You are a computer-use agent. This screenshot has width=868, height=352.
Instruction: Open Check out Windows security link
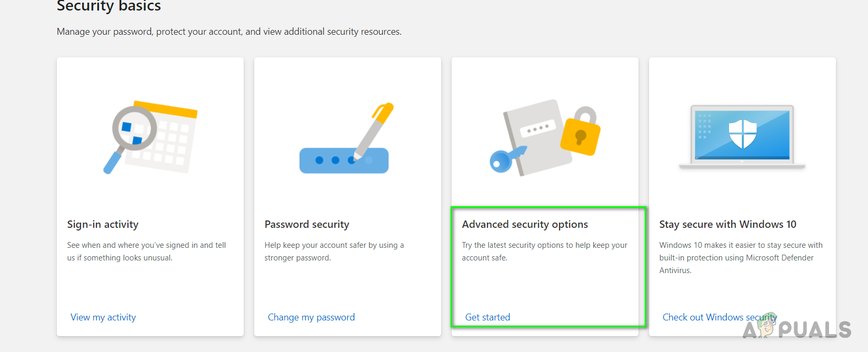point(719,317)
